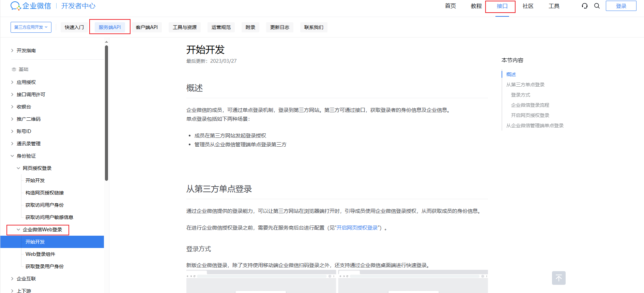Click the back-to-top arrow button
The height and width of the screenshot is (293, 644).
click(558, 278)
